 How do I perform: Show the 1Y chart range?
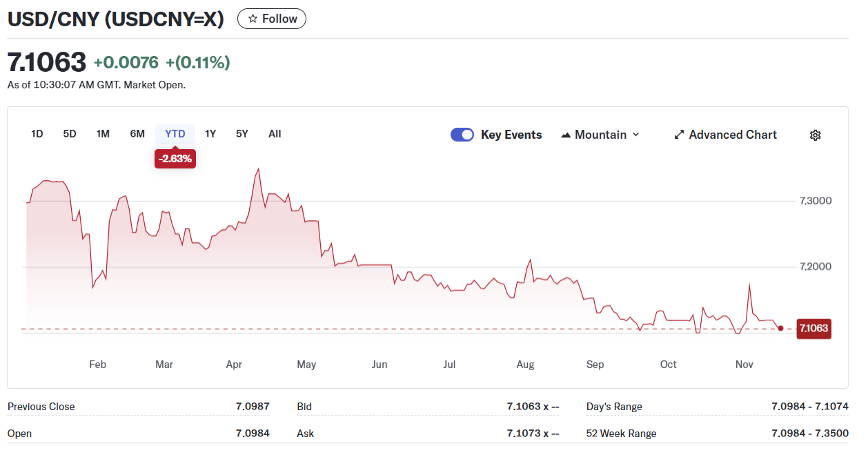click(210, 134)
